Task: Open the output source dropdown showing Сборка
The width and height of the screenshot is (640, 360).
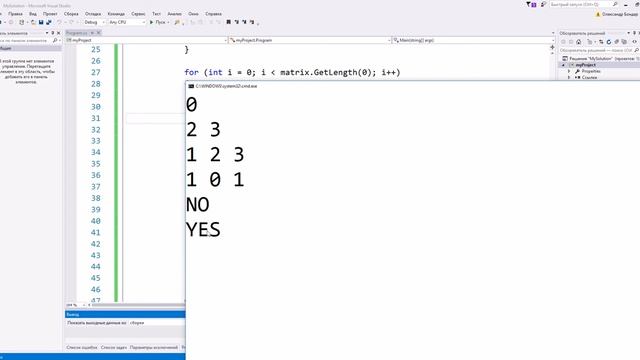Action: pyautogui.click(x=157, y=323)
